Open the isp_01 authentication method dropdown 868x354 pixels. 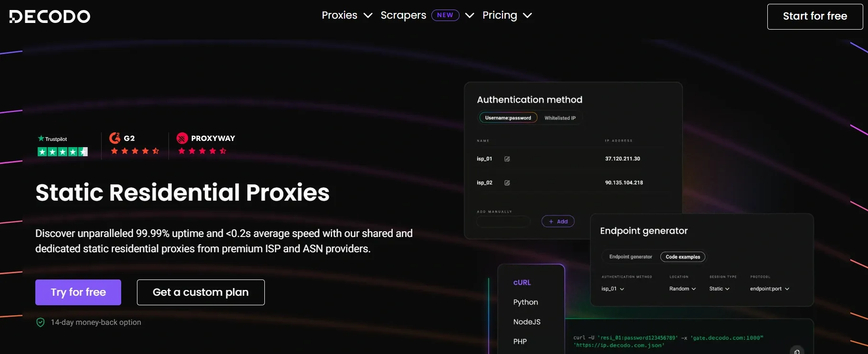(613, 289)
